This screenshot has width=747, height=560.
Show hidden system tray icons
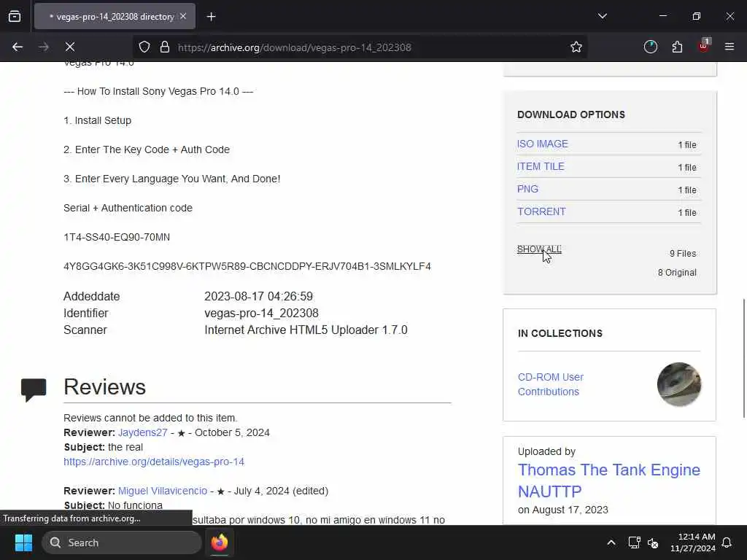pos(611,542)
